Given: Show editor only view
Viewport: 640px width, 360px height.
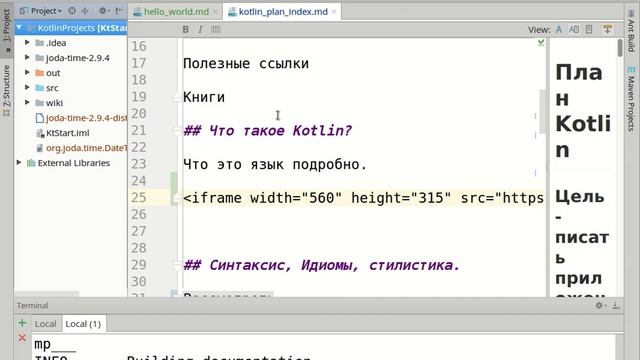Looking at the screenshot, I should 559,29.
